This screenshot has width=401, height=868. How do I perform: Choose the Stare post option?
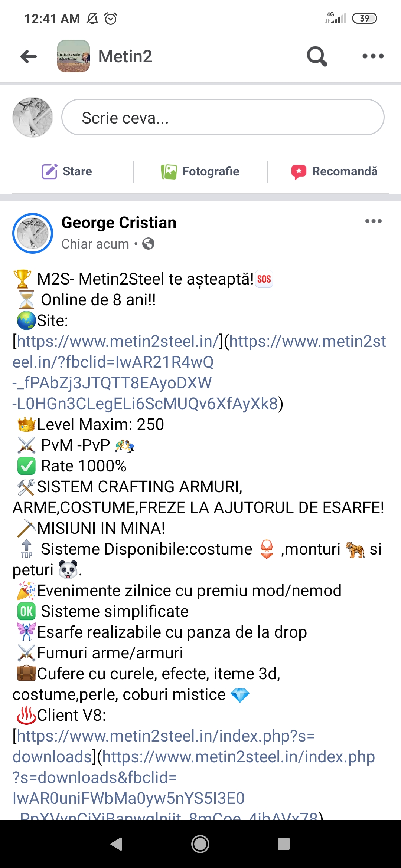click(67, 171)
